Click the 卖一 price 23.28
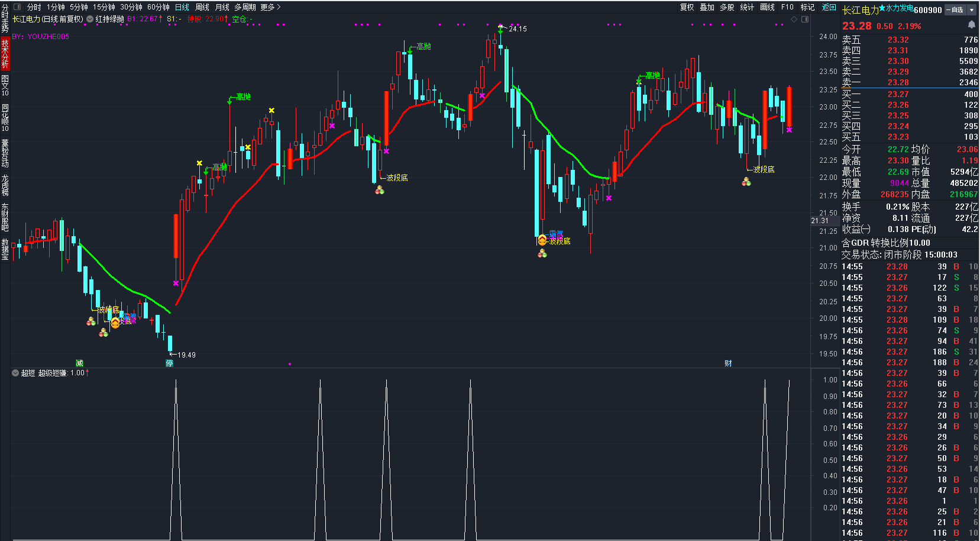 [x=898, y=82]
